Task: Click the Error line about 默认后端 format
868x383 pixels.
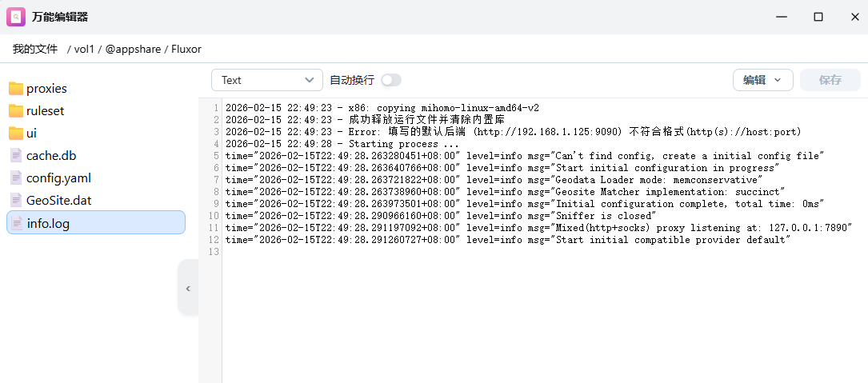Action: pyautogui.click(x=513, y=132)
